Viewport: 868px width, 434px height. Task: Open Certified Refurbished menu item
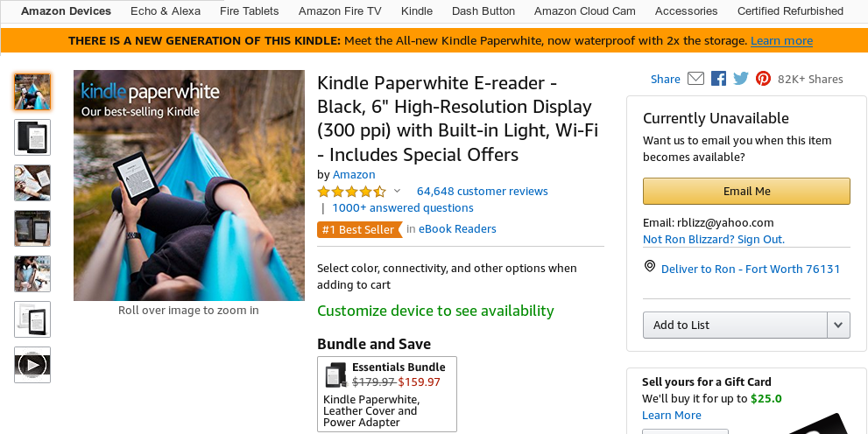[790, 11]
